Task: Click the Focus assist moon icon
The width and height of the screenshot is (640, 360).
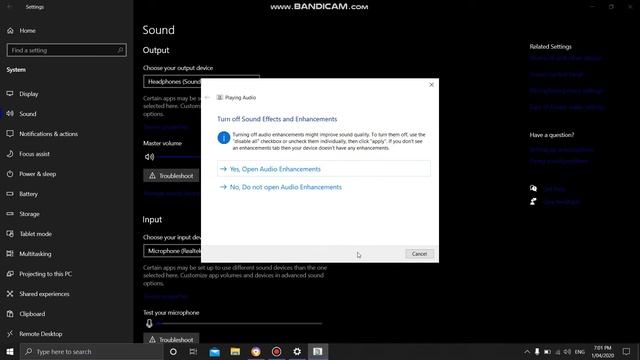Action: click(10, 154)
